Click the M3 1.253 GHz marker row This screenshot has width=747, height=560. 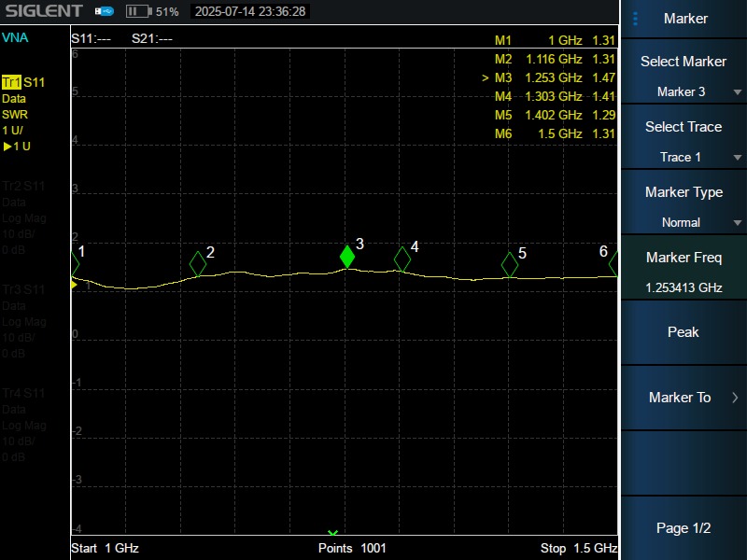click(549, 77)
